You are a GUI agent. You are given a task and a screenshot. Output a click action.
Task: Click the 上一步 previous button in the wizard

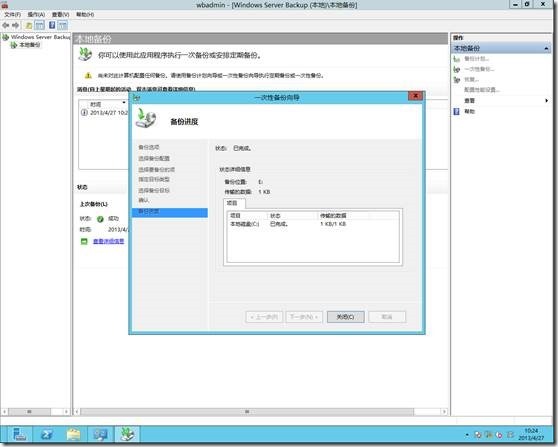tap(264, 317)
